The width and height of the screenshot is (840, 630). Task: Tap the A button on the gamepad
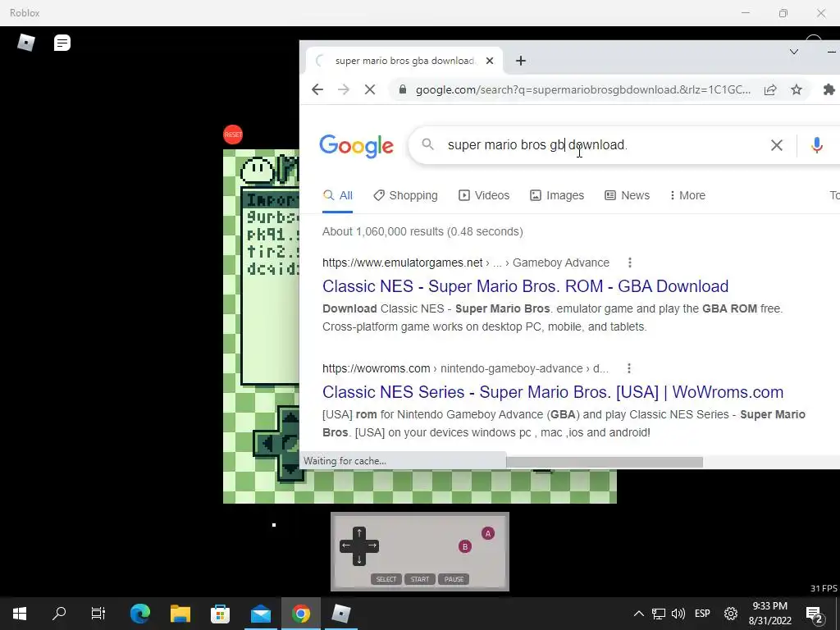click(x=487, y=533)
